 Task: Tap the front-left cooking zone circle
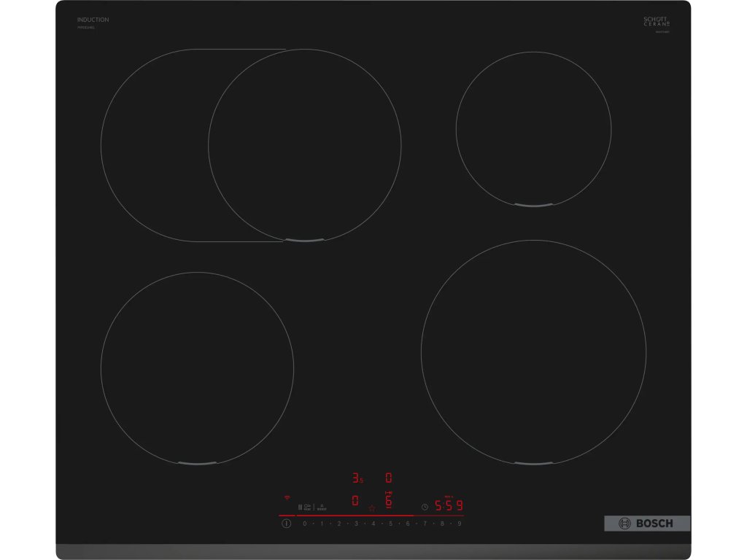pyautogui.click(x=197, y=368)
